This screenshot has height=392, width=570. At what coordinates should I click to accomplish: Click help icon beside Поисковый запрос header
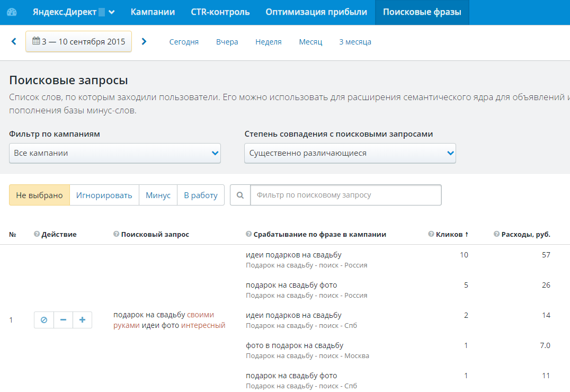[116, 234]
